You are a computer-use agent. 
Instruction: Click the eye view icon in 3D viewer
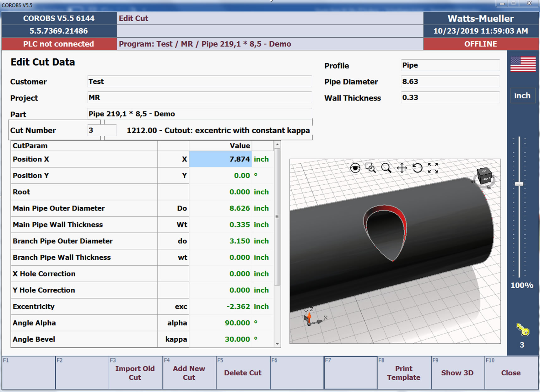pyautogui.click(x=355, y=168)
